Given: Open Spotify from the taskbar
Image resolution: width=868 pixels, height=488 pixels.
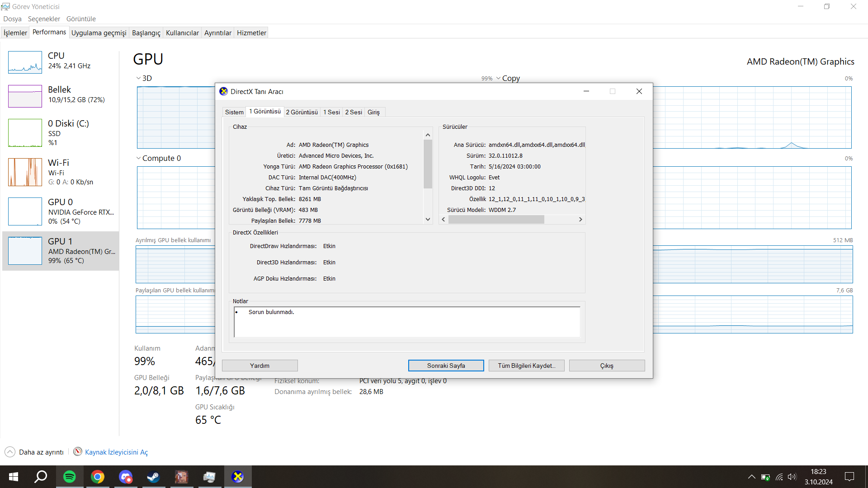Looking at the screenshot, I should [69, 477].
